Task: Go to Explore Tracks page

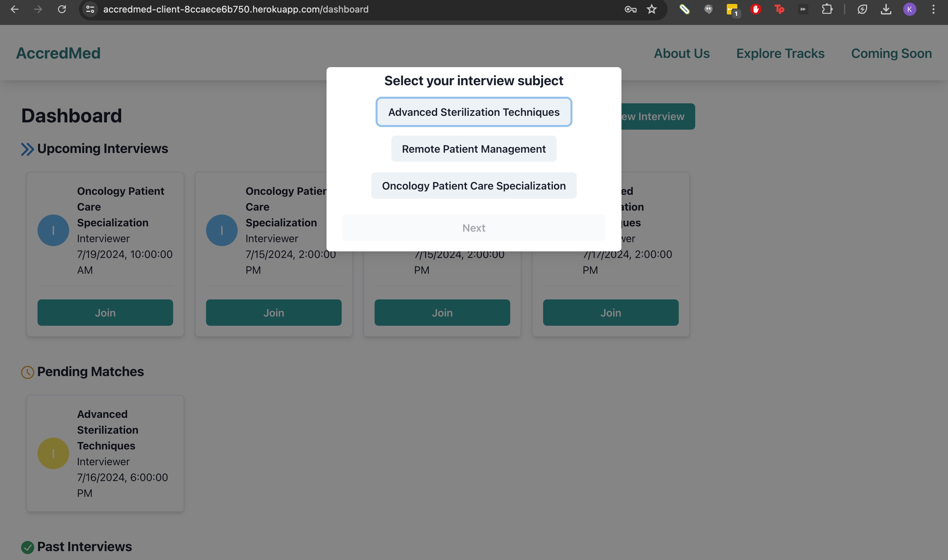Action: 780,53
